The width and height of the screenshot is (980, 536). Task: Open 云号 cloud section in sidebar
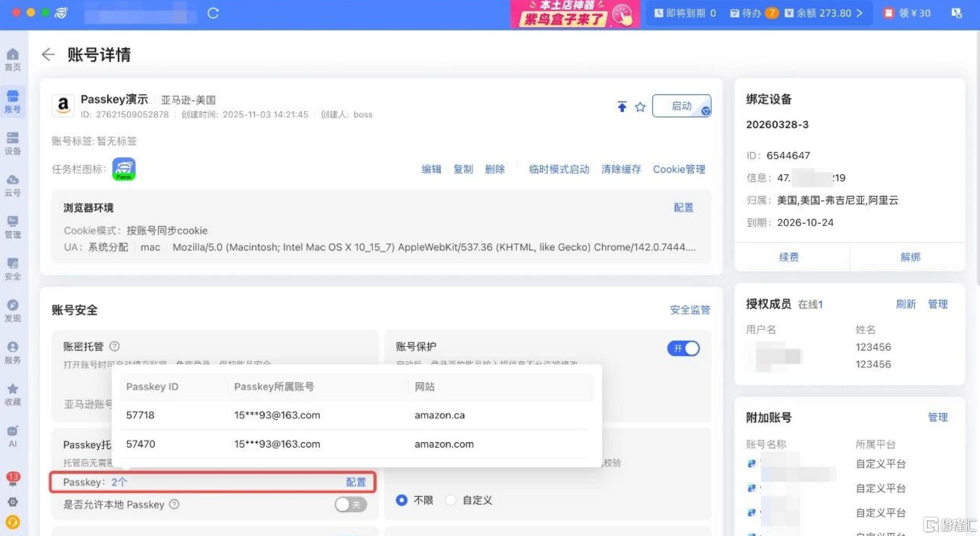pyautogui.click(x=13, y=185)
